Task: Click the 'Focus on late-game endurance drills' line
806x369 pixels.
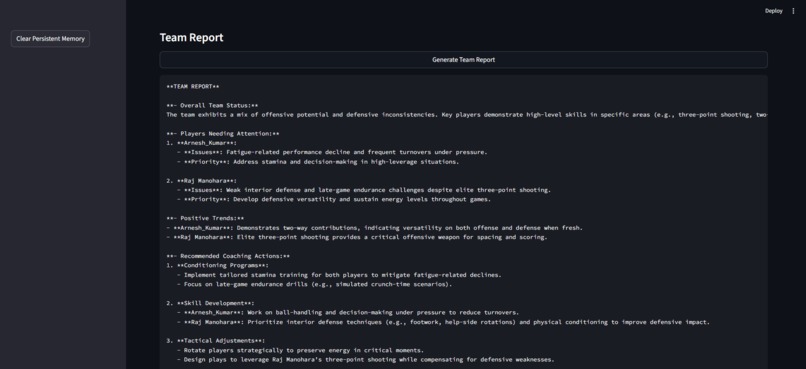Action: tap(314, 284)
